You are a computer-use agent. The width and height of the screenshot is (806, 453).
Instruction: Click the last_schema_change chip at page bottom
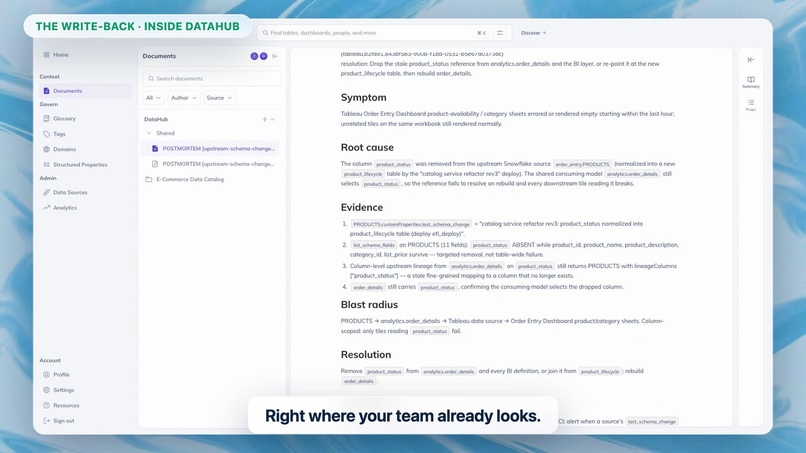652,422
